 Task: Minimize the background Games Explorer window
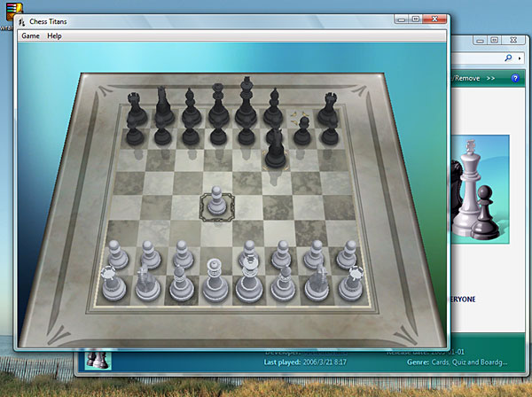point(480,41)
